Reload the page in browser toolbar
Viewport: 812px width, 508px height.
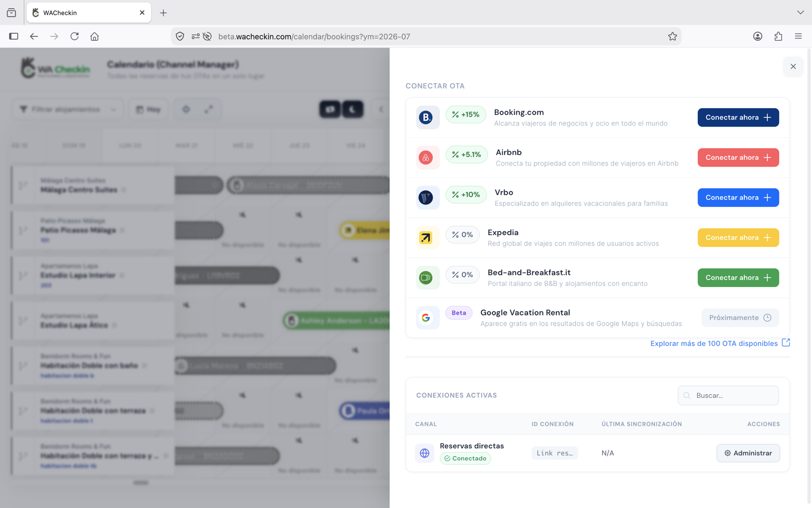point(75,37)
